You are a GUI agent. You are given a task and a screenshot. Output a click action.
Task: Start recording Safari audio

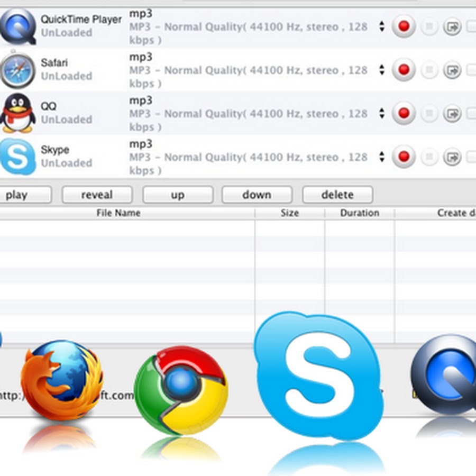(x=404, y=70)
